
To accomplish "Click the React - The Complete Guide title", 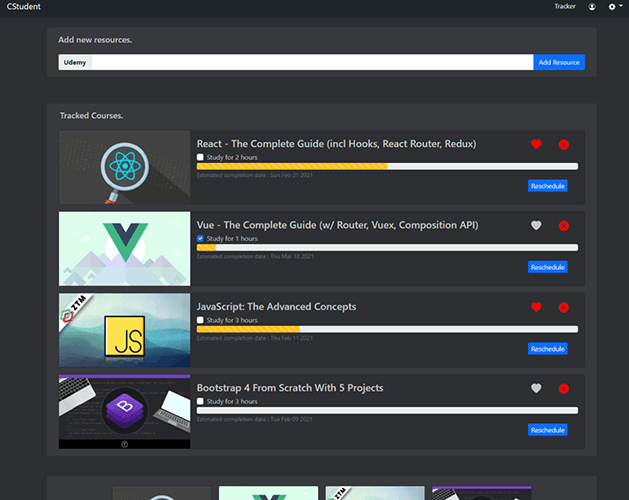I will pyautogui.click(x=336, y=144).
